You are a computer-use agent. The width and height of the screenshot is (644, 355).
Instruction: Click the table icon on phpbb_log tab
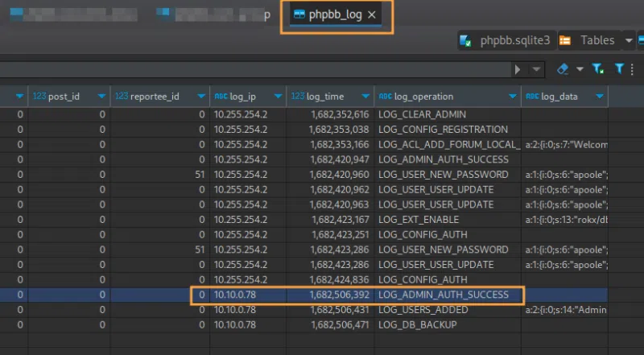coord(299,15)
